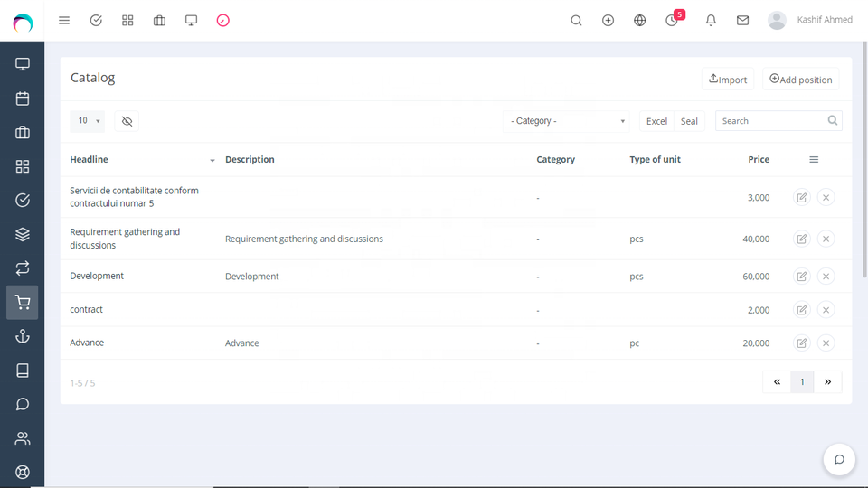Image resolution: width=868 pixels, height=488 pixels.
Task: Click the Seal export option
Action: (689, 121)
